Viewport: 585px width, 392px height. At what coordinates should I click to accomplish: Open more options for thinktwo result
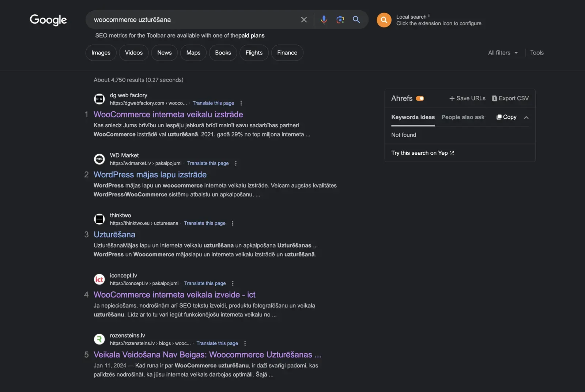[233, 223]
